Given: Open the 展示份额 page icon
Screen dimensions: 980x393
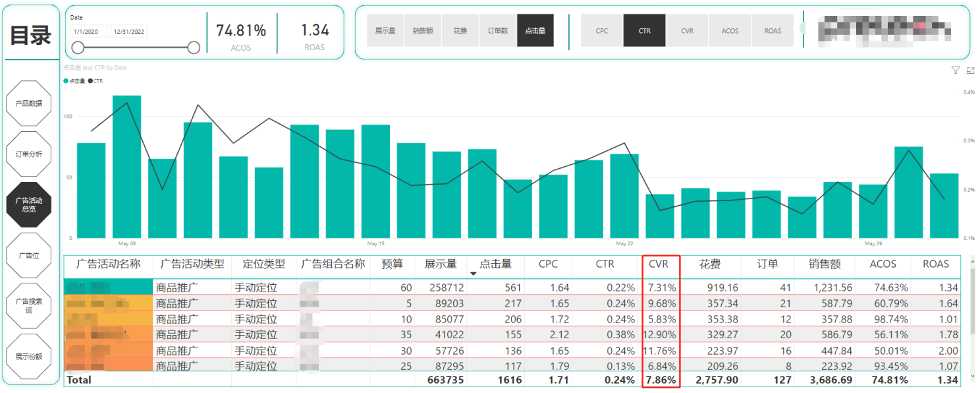Looking at the screenshot, I should tap(29, 356).
